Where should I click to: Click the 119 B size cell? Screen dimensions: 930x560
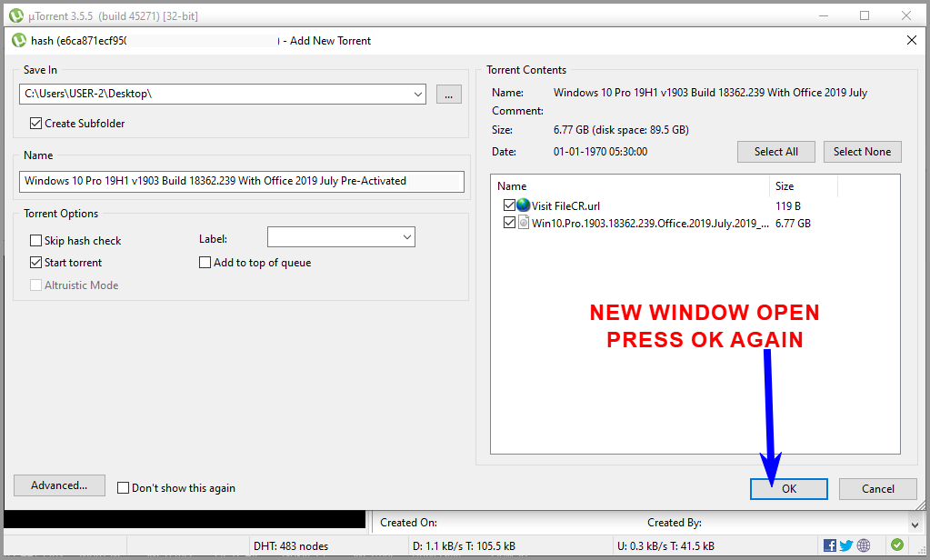click(787, 206)
